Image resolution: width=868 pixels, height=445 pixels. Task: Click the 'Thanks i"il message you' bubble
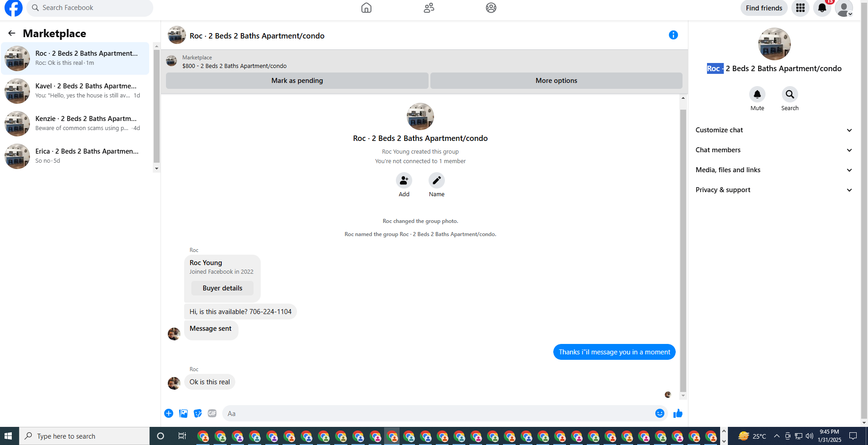pyautogui.click(x=614, y=352)
